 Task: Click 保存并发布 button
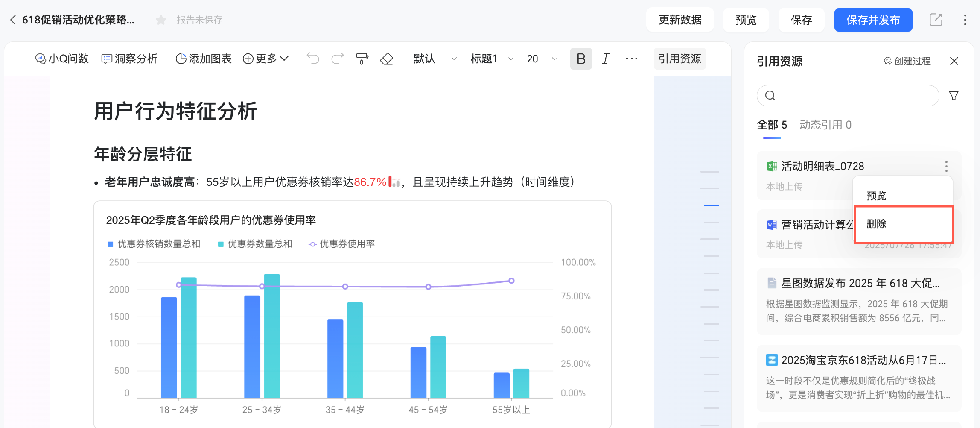point(873,20)
